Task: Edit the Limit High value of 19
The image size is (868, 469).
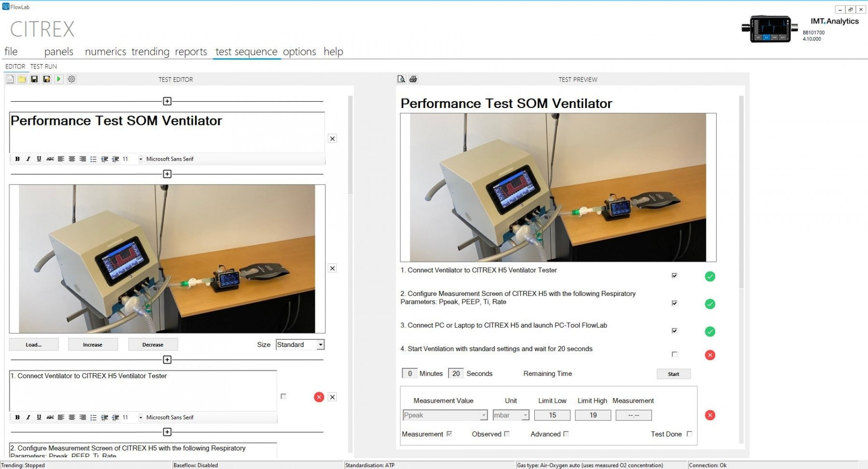Action: pos(593,415)
